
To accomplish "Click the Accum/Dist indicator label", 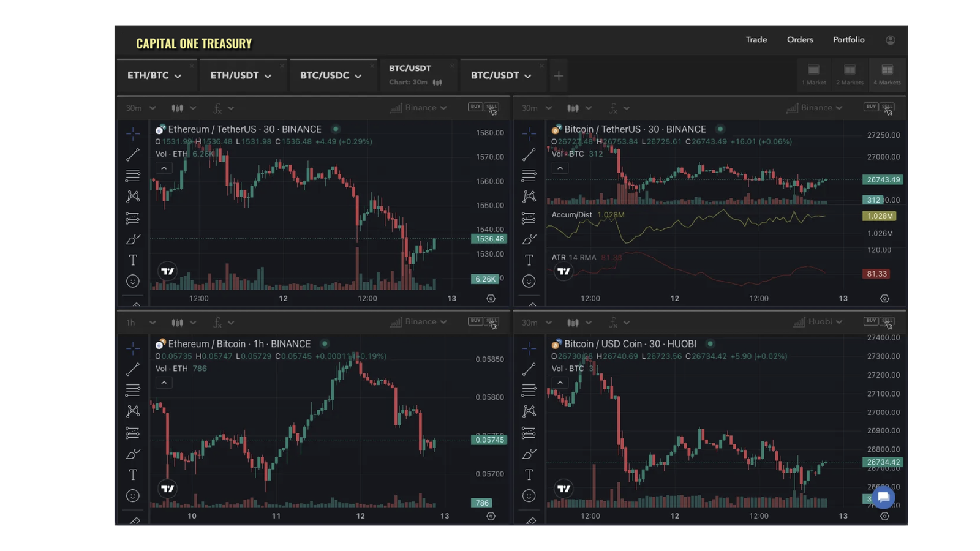I will tap(572, 215).
